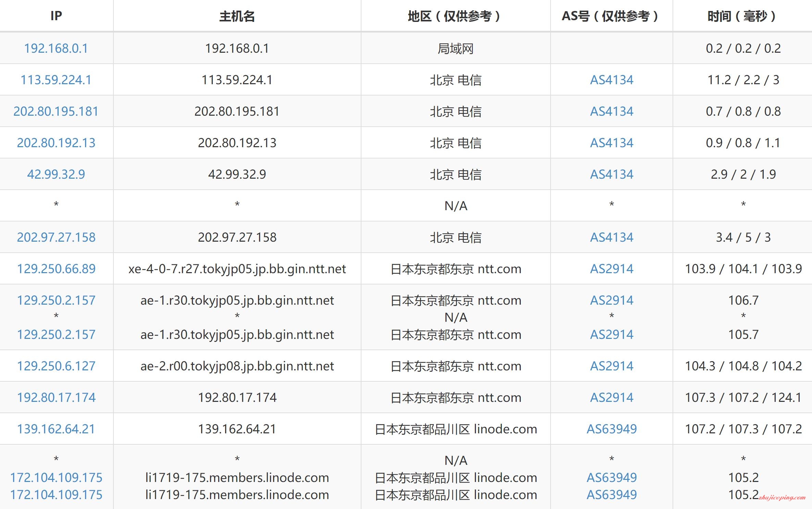Open the blue 113.59.224.1 IP link
812x509 pixels.
click(x=56, y=80)
